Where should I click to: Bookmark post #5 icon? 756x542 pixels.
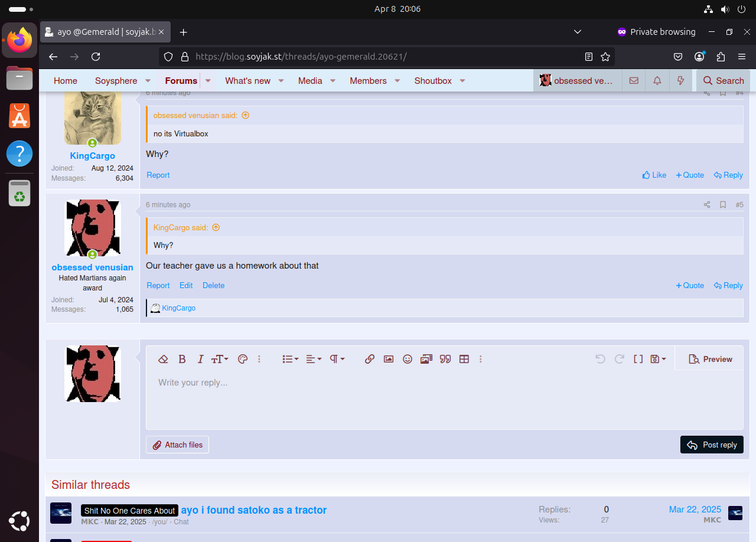tap(723, 205)
